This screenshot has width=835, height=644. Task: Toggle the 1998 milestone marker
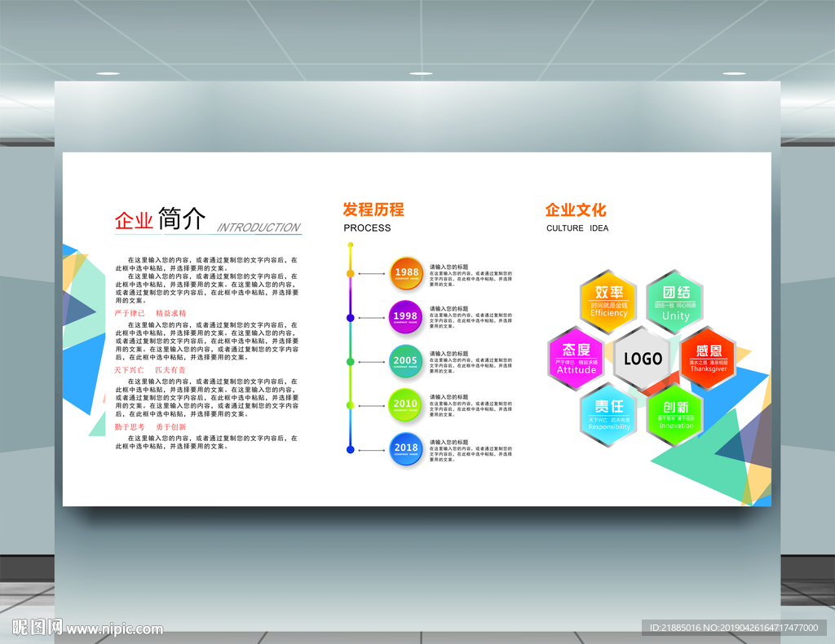(404, 315)
